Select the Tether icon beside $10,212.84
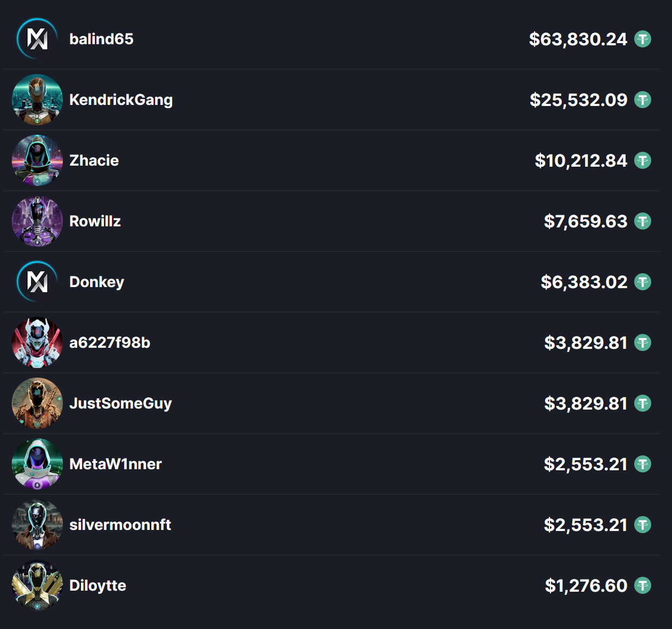672x629 pixels. coord(643,160)
